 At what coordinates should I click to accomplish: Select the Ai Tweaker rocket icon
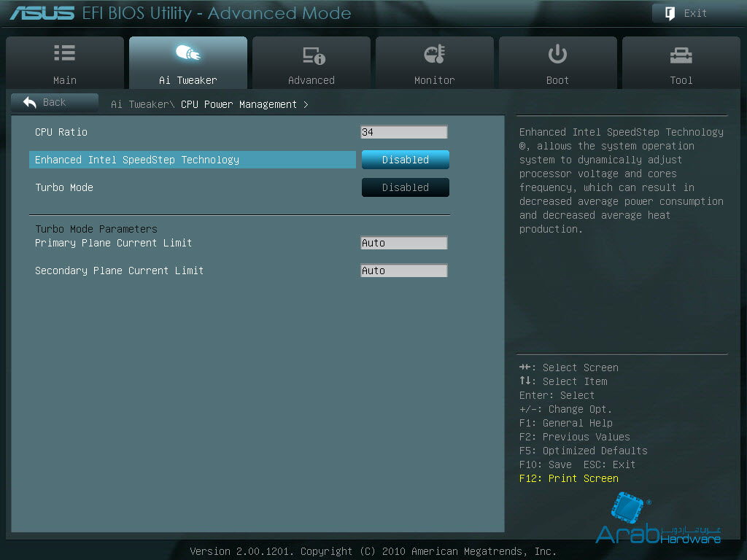click(188, 52)
